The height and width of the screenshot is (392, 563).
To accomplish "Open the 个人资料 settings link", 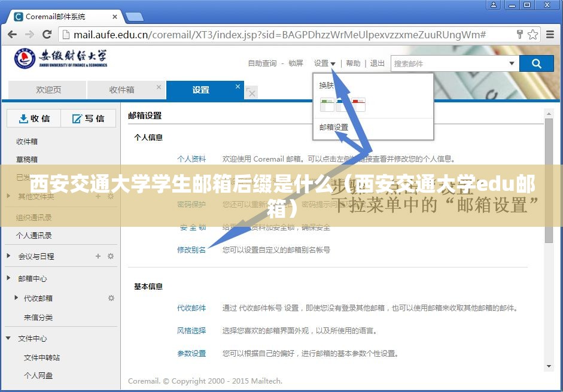I will click(x=191, y=159).
